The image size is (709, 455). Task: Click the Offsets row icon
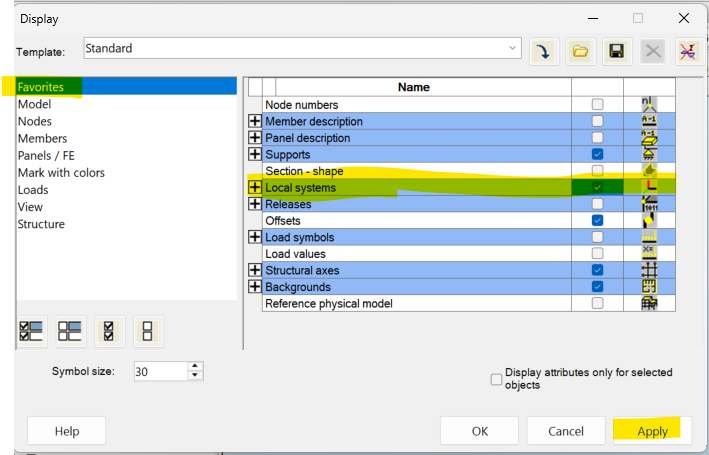[x=649, y=220]
